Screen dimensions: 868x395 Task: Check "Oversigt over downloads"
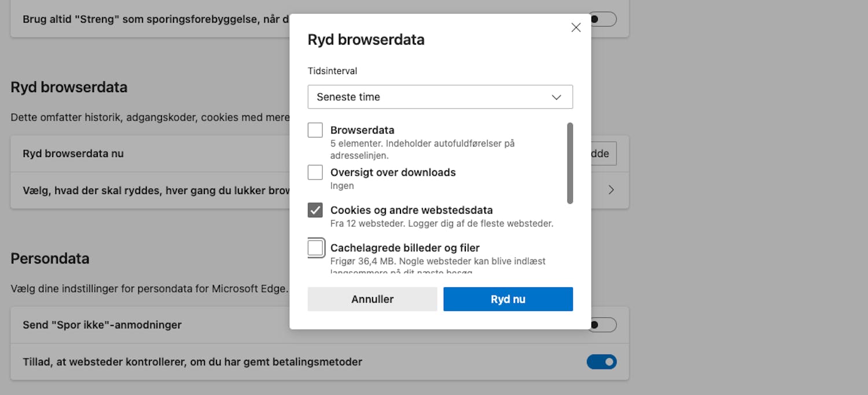(x=315, y=172)
